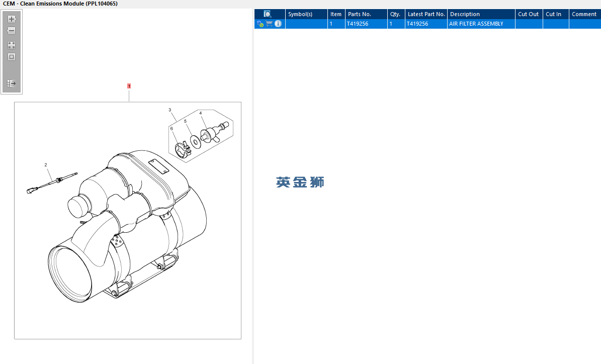Click the Qty. column header
601x364 pixels.
396,14
